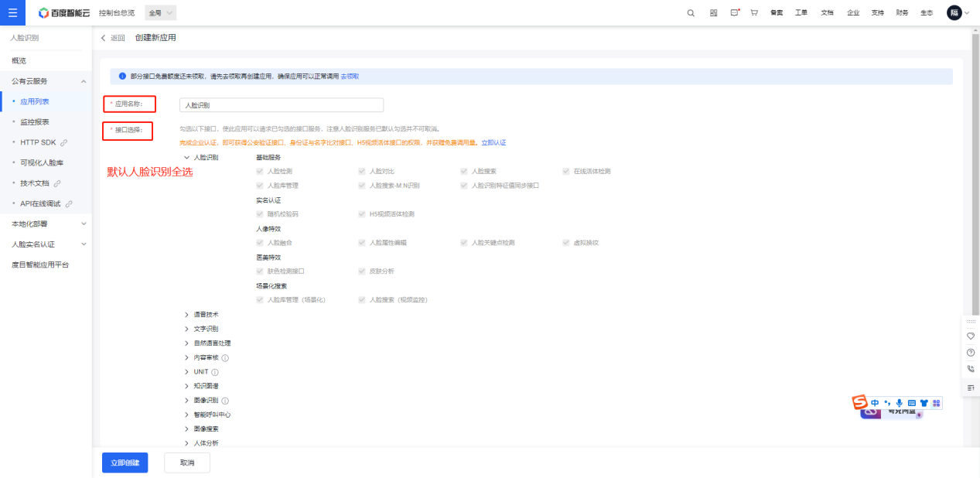980x478 pixels.
Task: Toggle the 人脸库管理 checkbox under 基础服务
Action: (x=260, y=186)
